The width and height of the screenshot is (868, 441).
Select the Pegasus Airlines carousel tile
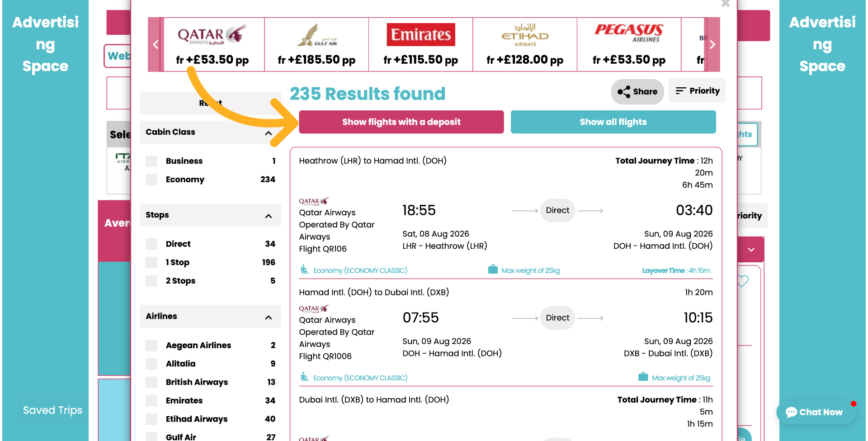pyautogui.click(x=629, y=44)
